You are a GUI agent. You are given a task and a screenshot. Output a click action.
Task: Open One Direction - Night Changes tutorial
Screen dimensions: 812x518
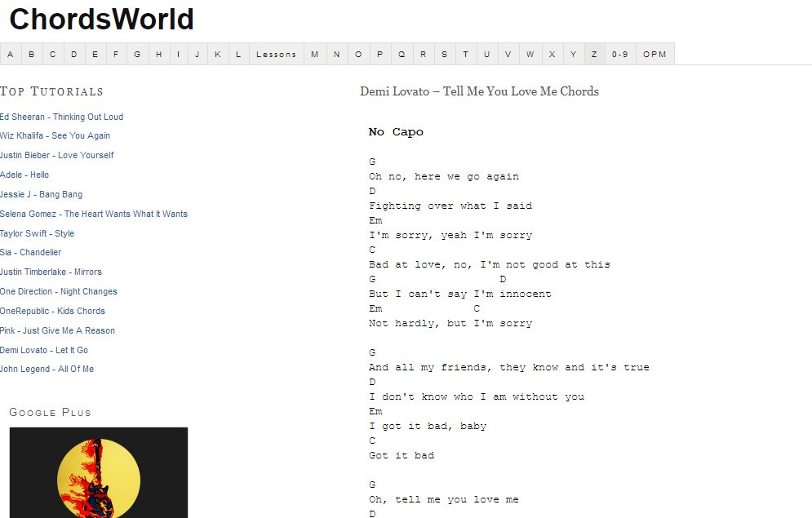tap(59, 292)
